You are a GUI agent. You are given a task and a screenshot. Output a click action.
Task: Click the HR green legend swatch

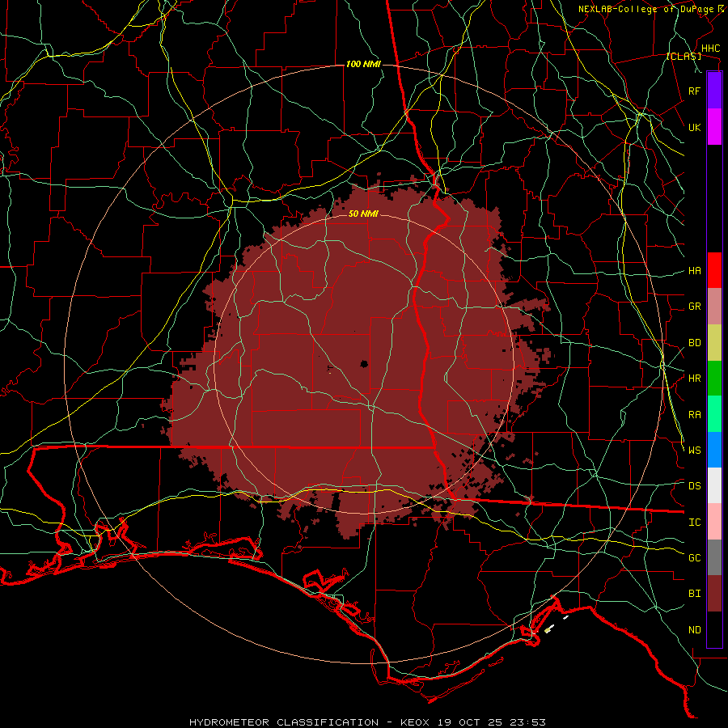click(714, 379)
